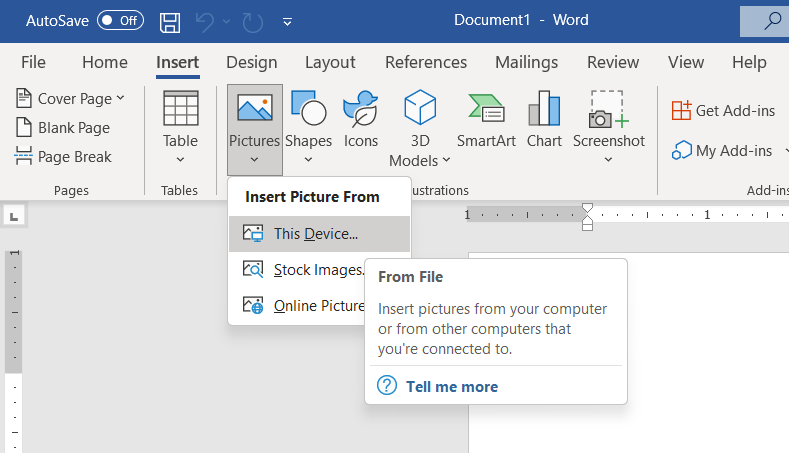789x453 pixels.
Task: Click the Get Add-ins store icon
Action: [681, 110]
